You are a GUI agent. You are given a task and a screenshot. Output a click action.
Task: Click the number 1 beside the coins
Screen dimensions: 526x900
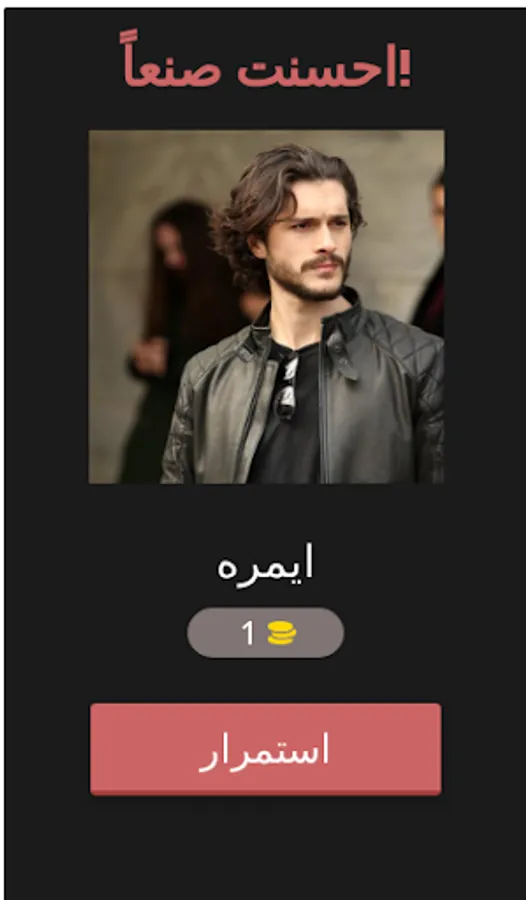(x=247, y=633)
